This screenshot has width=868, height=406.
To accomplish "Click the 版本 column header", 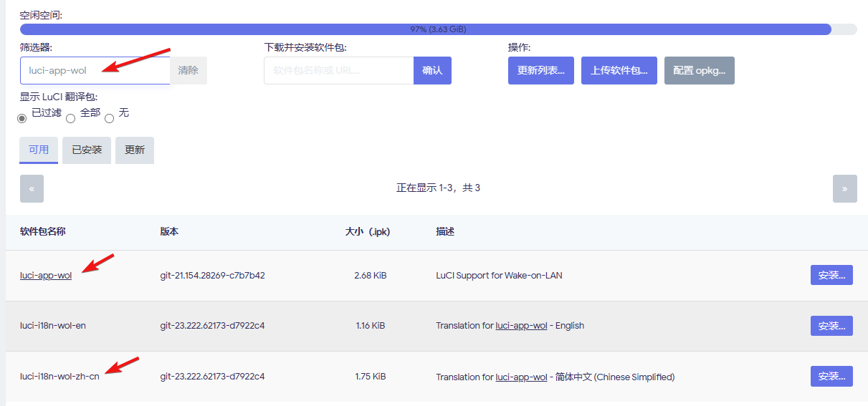I will (169, 232).
